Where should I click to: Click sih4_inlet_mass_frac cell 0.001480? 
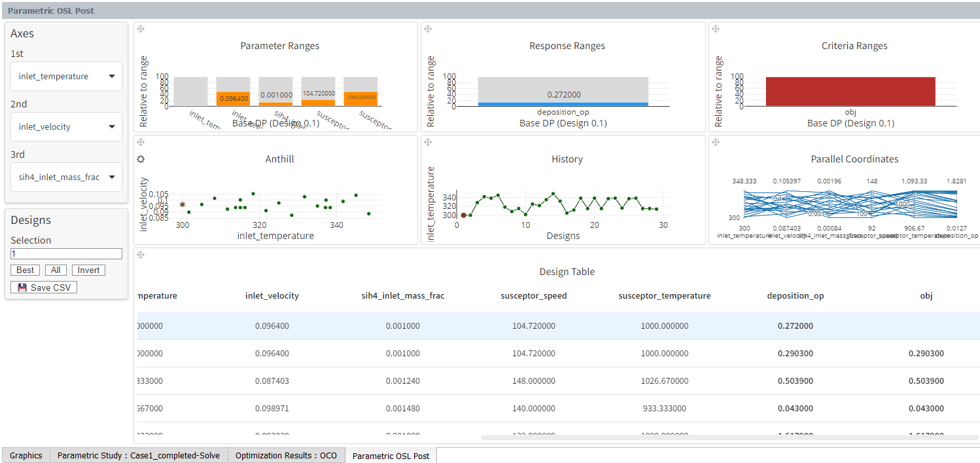tap(403, 409)
